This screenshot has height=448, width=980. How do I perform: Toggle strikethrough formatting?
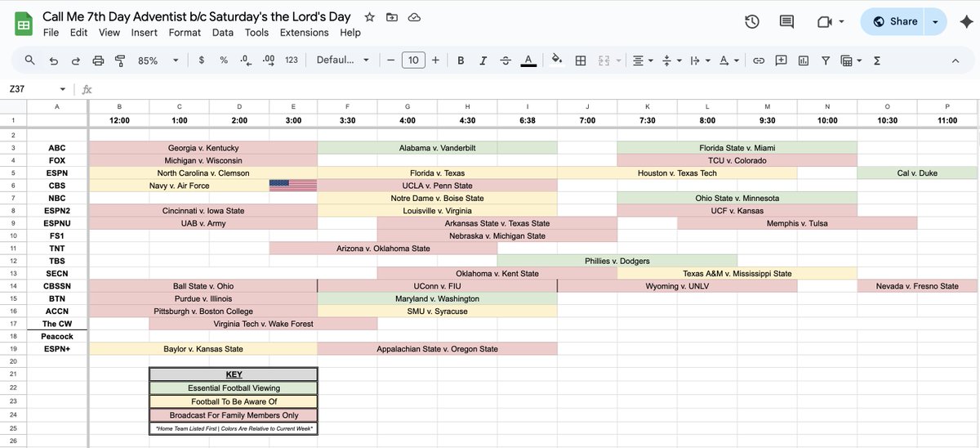pyautogui.click(x=506, y=60)
